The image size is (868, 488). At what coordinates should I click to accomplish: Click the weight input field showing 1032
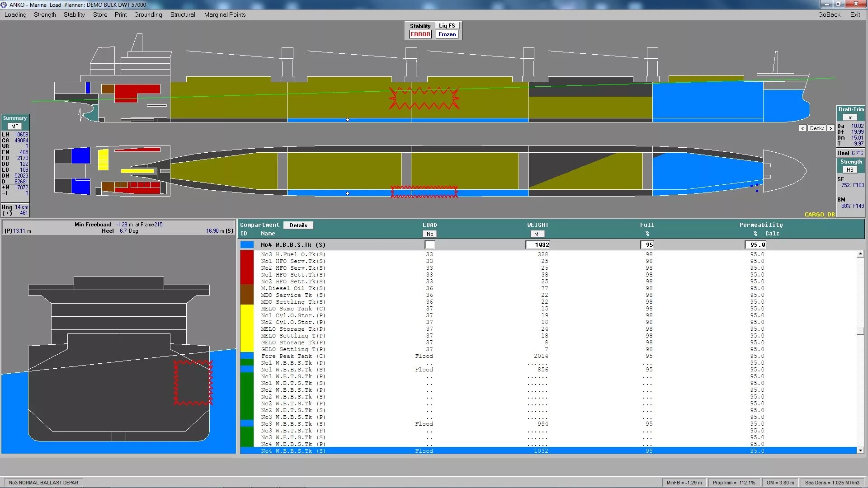(538, 245)
